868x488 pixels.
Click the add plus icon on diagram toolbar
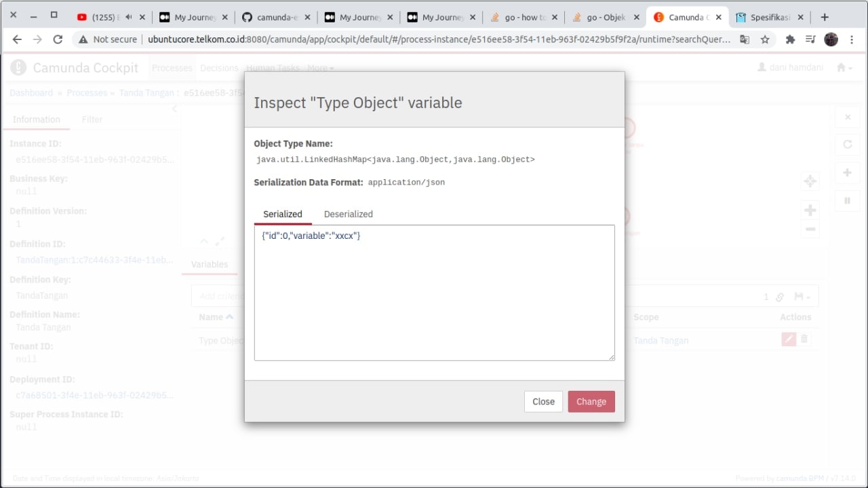click(847, 173)
